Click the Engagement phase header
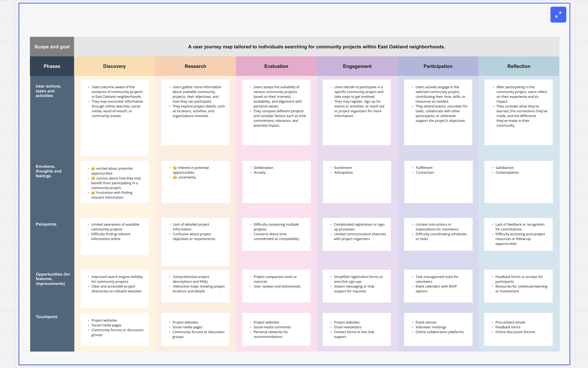 357,66
